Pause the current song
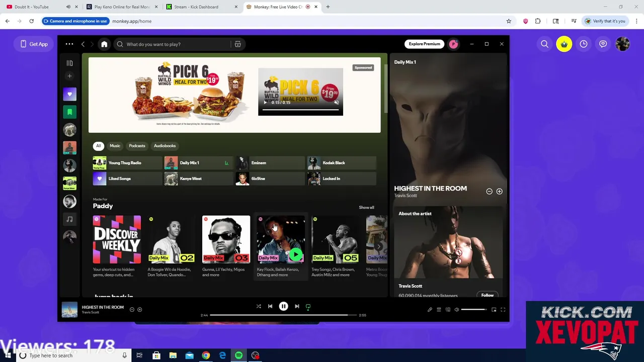 pyautogui.click(x=283, y=306)
